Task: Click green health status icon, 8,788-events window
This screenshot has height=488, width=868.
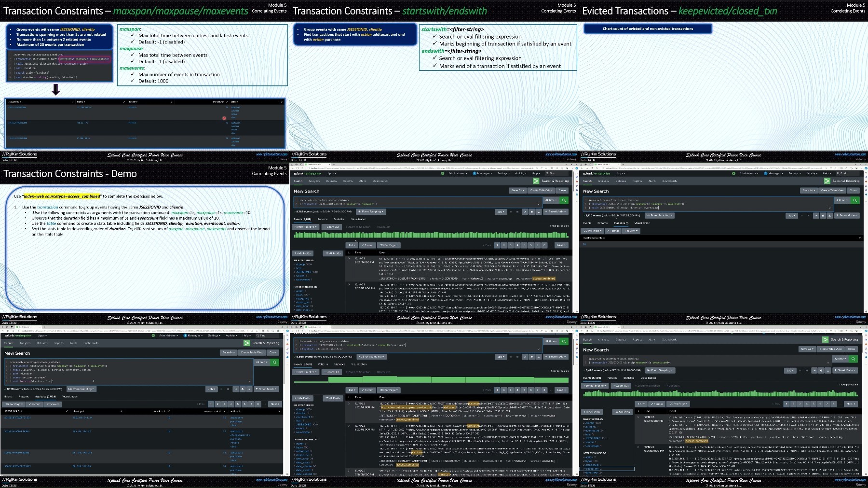Action: 443,173
